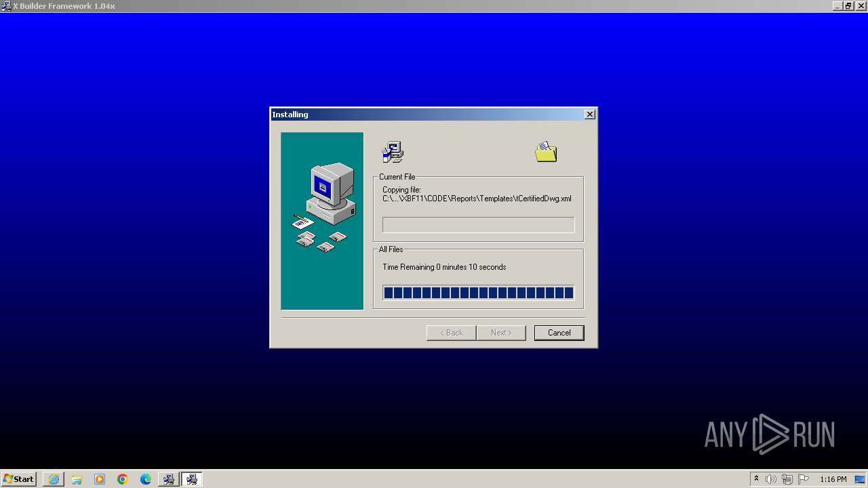Select the 'Time Remaining 0 minutes 10 seconds' text

(444, 267)
